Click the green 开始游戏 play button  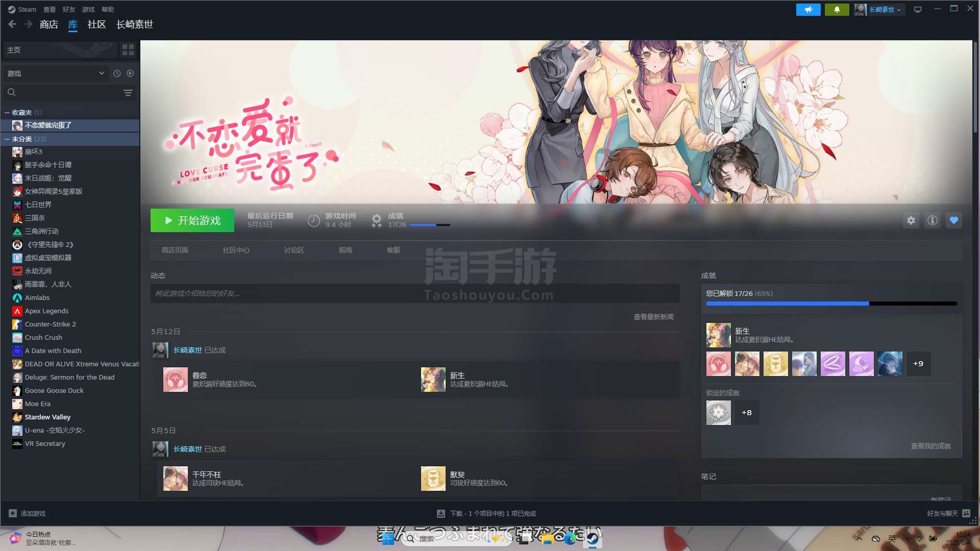click(192, 220)
